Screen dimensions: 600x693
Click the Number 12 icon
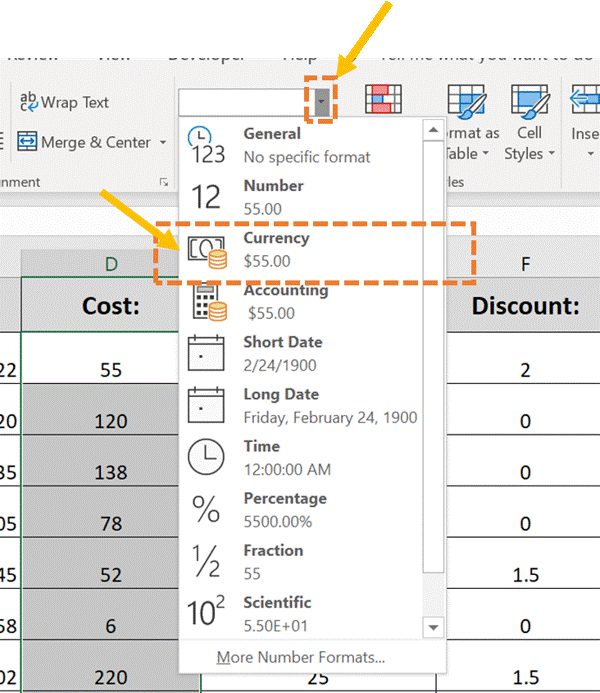click(205, 197)
